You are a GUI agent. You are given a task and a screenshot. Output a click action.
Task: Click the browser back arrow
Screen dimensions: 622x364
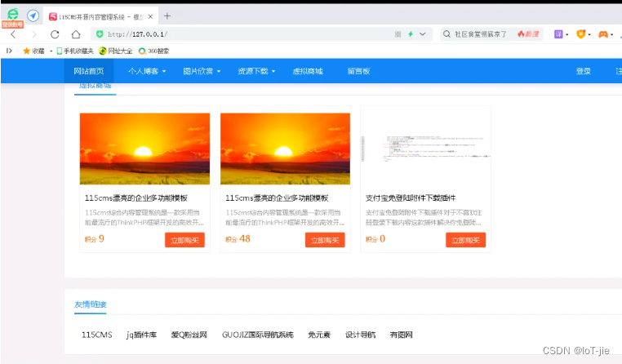(x=13, y=34)
